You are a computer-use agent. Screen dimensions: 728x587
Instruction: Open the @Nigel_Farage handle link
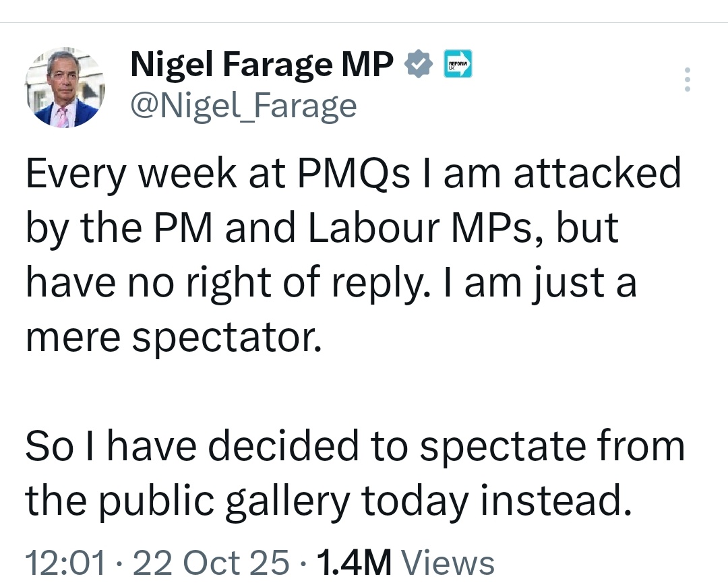tap(242, 105)
